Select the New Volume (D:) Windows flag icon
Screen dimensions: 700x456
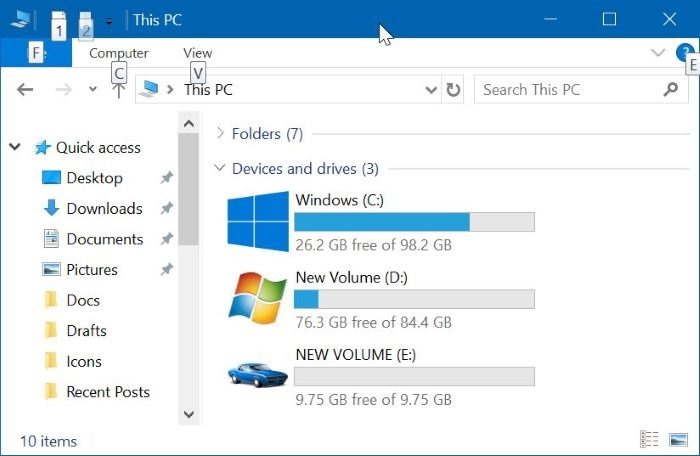(258, 298)
